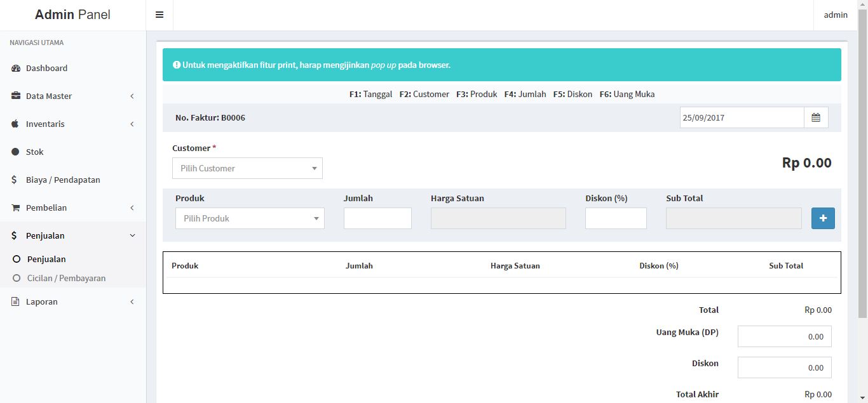
Task: Select the Penjualan submenu radio circle
Action: tap(17, 260)
